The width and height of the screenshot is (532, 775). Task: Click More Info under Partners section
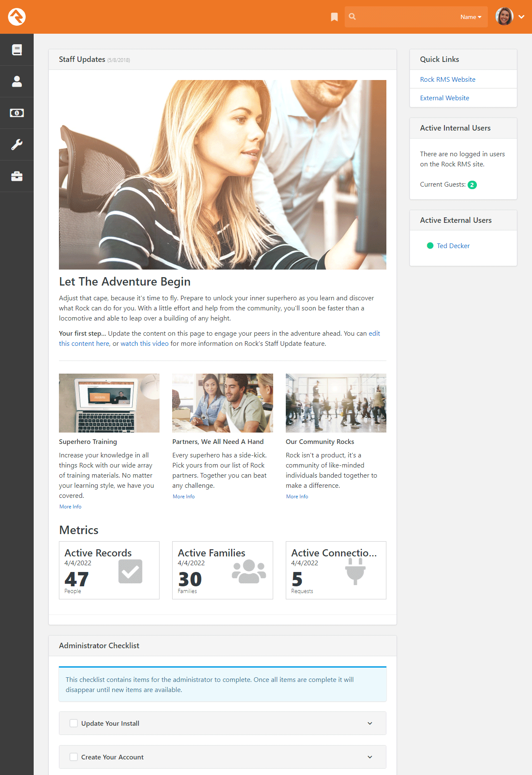coord(184,497)
